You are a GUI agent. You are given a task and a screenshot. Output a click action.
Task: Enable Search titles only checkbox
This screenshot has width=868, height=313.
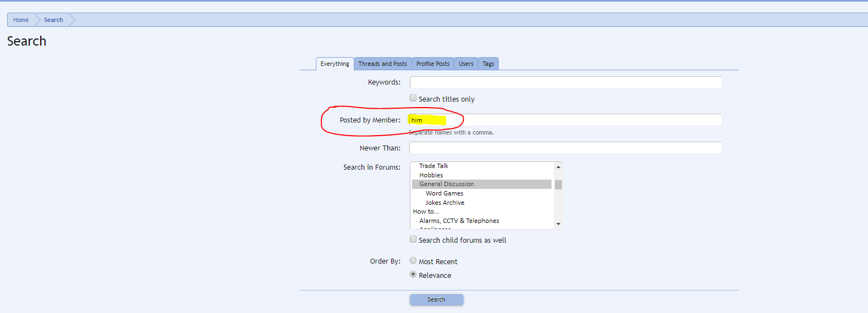(413, 98)
